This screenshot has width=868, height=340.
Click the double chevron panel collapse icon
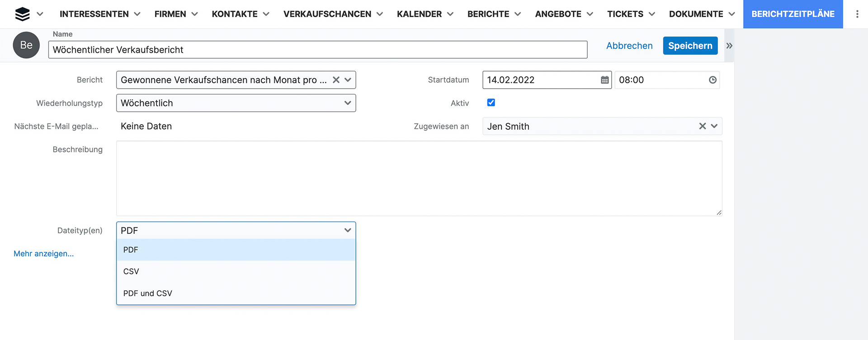729,46
